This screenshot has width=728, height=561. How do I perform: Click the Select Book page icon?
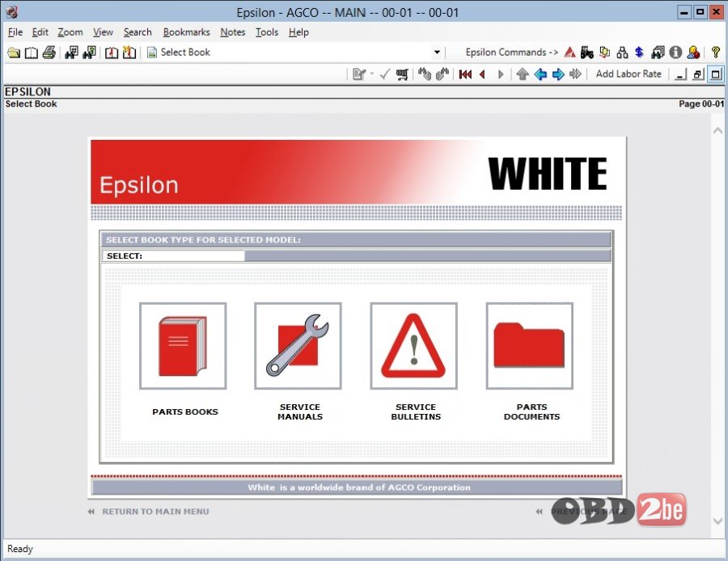(152, 53)
